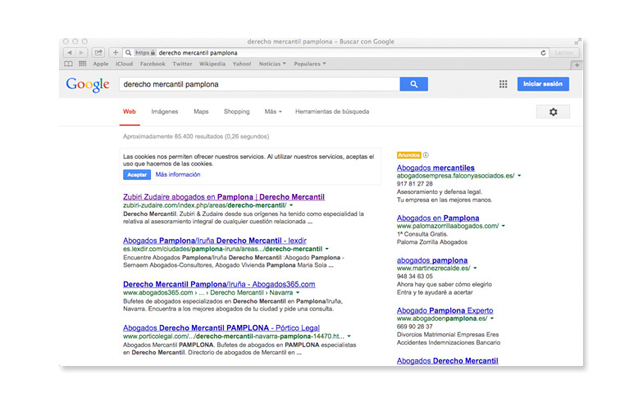Open the Apple bookmark
Viewport: 640px width, 401px height.
point(100,64)
